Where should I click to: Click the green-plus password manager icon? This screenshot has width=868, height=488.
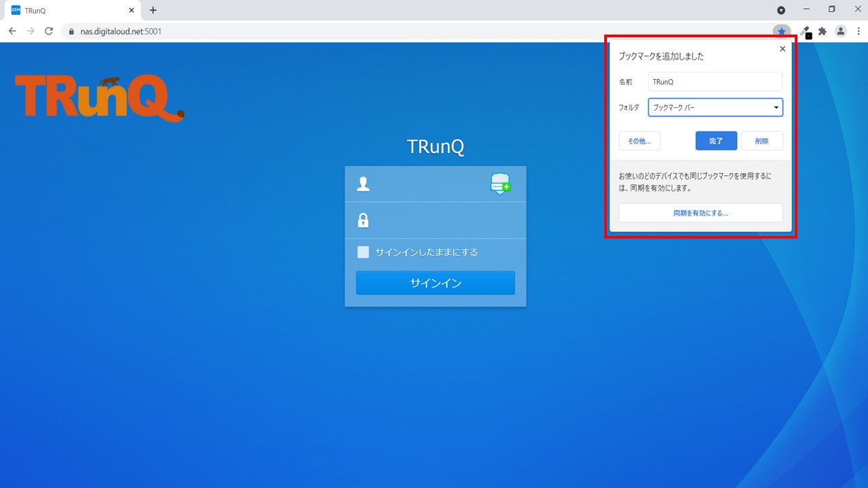pos(500,184)
